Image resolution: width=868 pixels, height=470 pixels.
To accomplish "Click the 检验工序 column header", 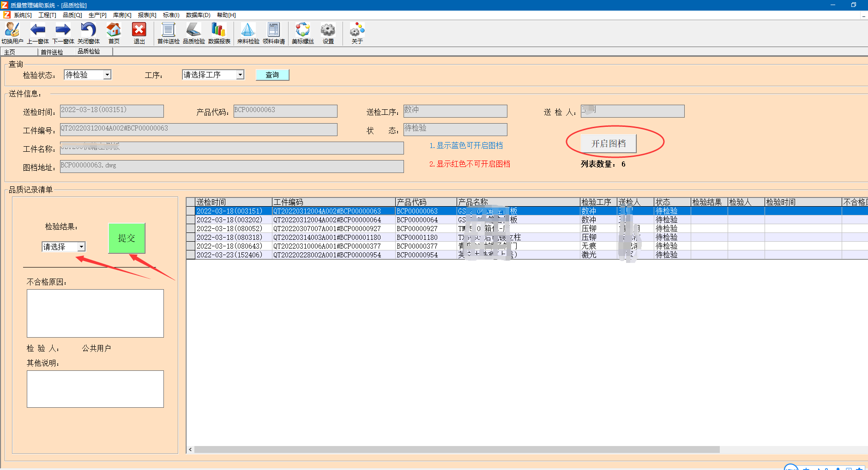I will coord(598,202).
